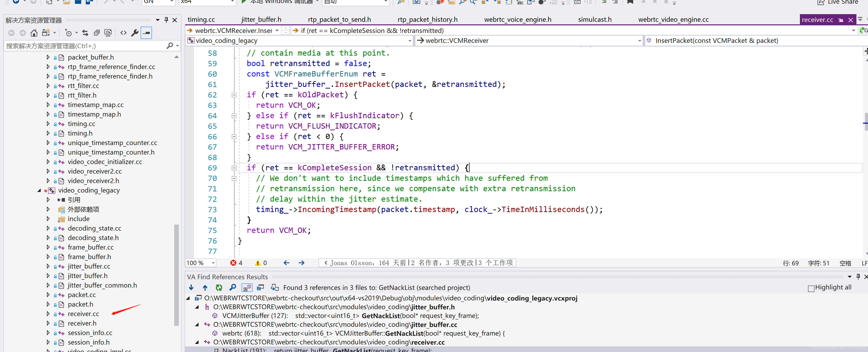The image size is (868, 352).
Task: Collapse the code block at line 62
Action: 234,95
